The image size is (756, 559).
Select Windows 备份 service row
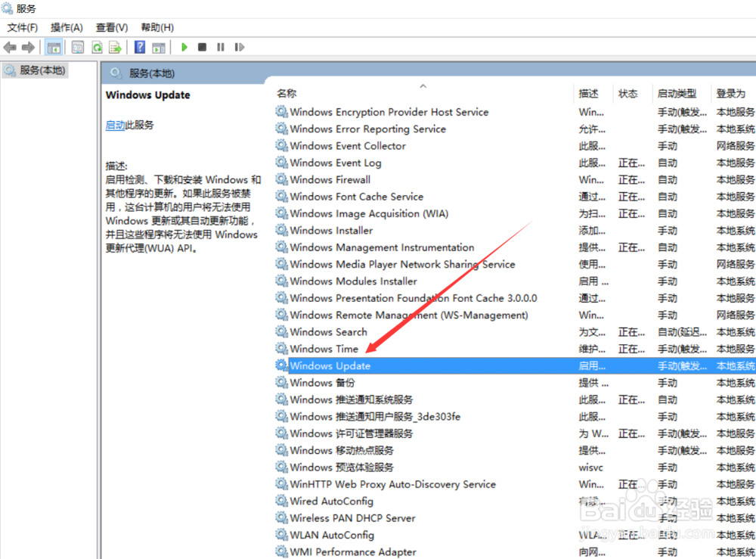(x=515, y=383)
